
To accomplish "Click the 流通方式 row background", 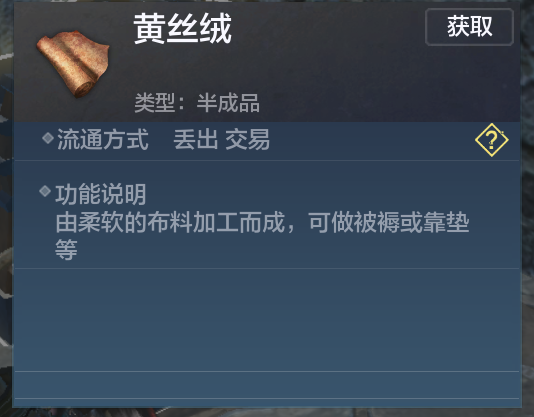I will [267, 141].
